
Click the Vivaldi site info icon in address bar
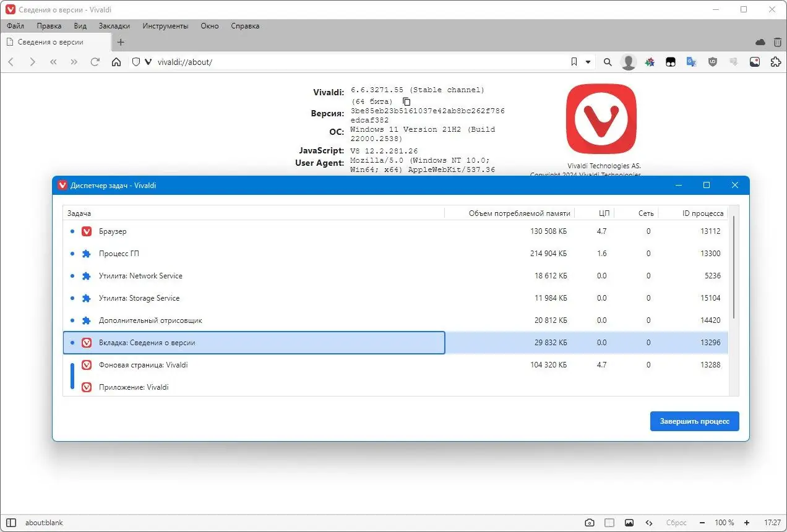(x=148, y=62)
